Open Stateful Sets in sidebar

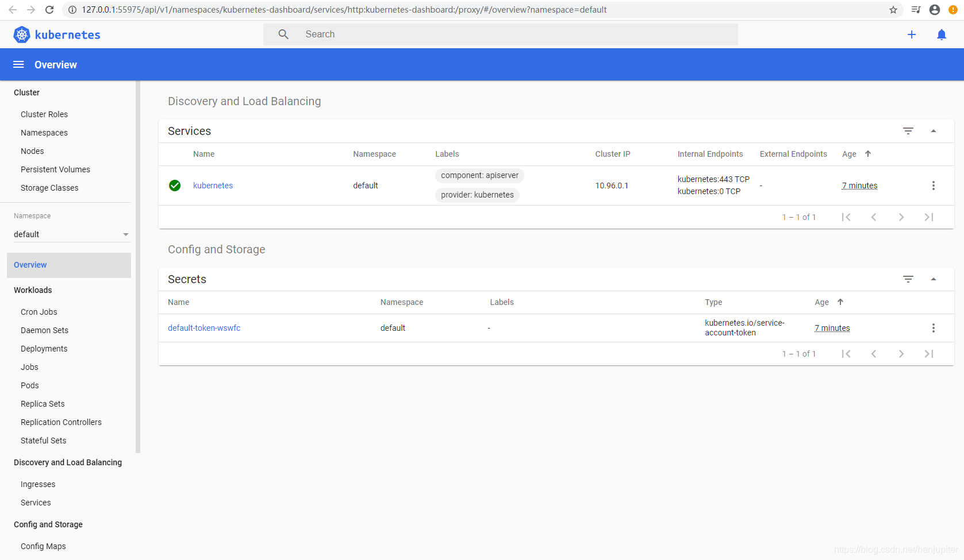(43, 441)
